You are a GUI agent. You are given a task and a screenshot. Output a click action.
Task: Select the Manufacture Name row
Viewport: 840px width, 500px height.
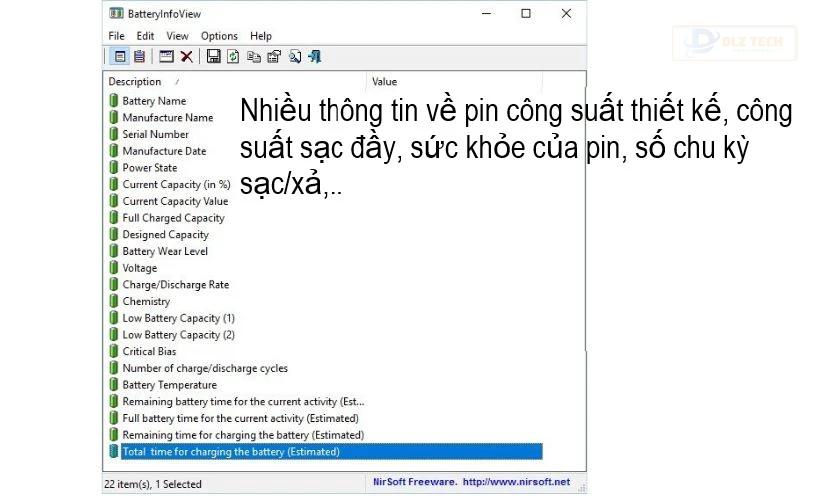[168, 117]
